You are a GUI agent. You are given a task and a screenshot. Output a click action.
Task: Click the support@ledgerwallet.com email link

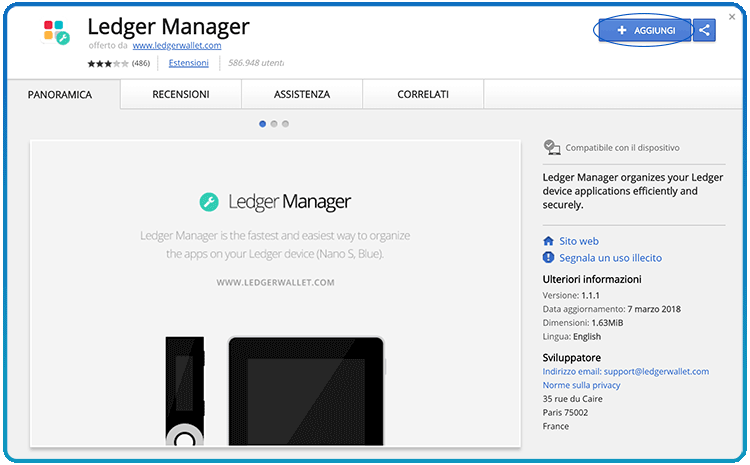click(x=656, y=372)
